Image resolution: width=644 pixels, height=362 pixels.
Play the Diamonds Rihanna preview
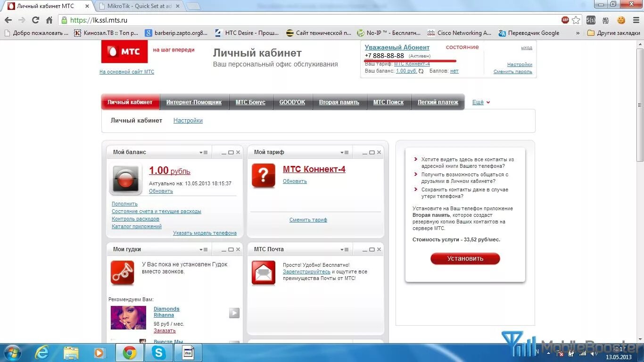point(234,313)
